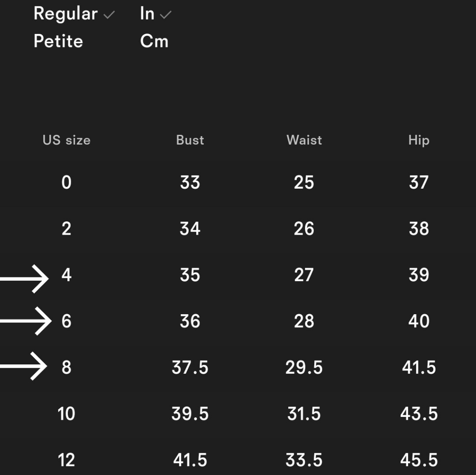Click the checkmark beside Regular
This screenshot has width=476, height=475.
[109, 15]
